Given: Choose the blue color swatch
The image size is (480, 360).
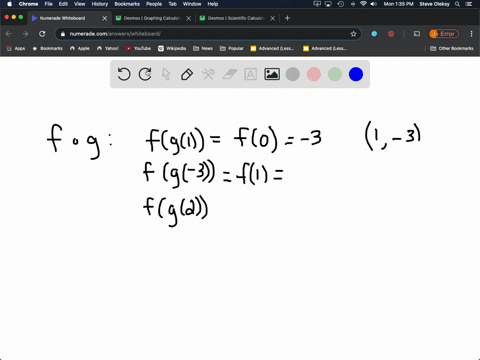Looking at the screenshot, I should click(356, 74).
